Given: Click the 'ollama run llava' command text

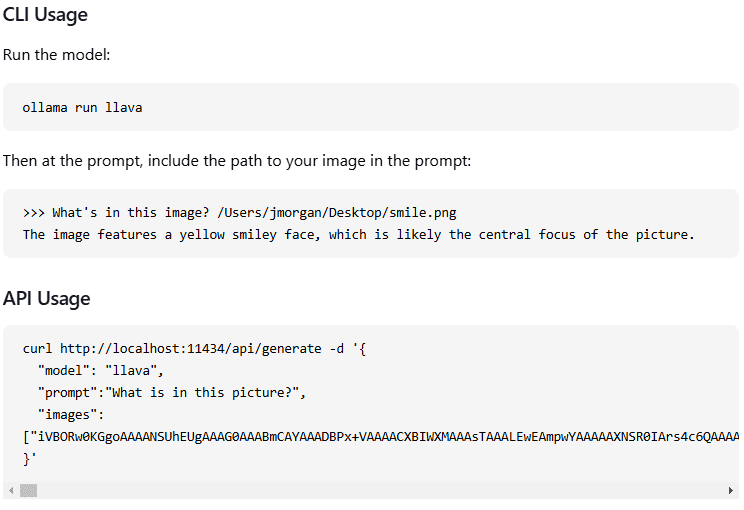Looking at the screenshot, I should click(x=82, y=108).
